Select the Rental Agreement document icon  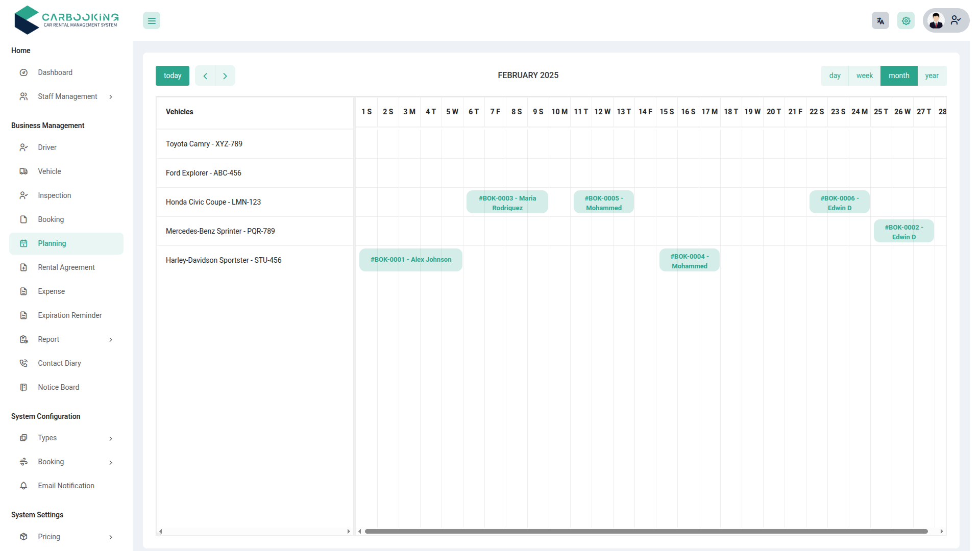pyautogui.click(x=23, y=267)
